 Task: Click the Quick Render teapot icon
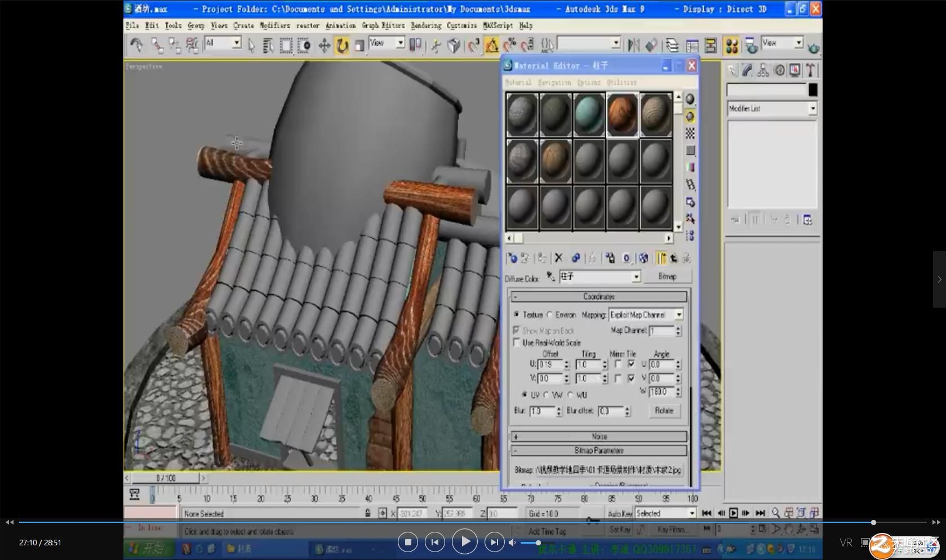[813, 47]
